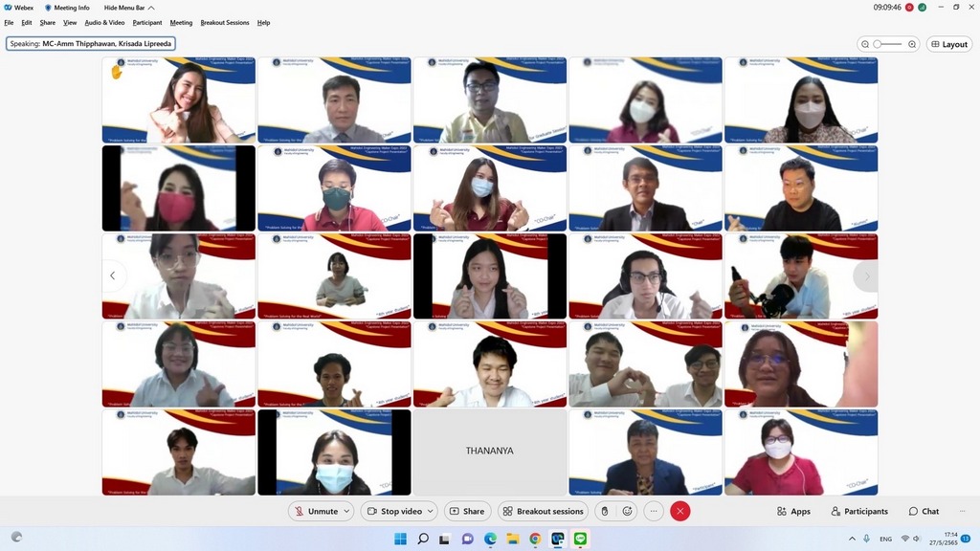980x551 pixels.
Task: Adjust the video grid zoom slider
Action: 888,44
